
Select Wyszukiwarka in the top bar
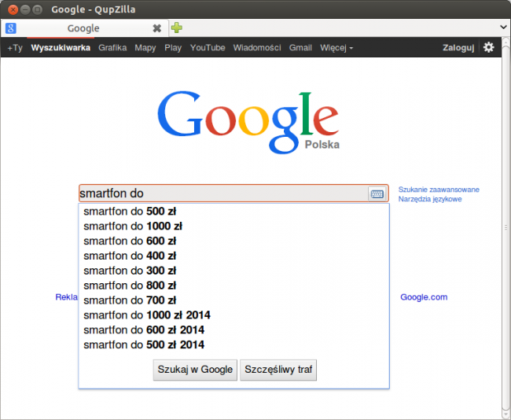tap(61, 48)
